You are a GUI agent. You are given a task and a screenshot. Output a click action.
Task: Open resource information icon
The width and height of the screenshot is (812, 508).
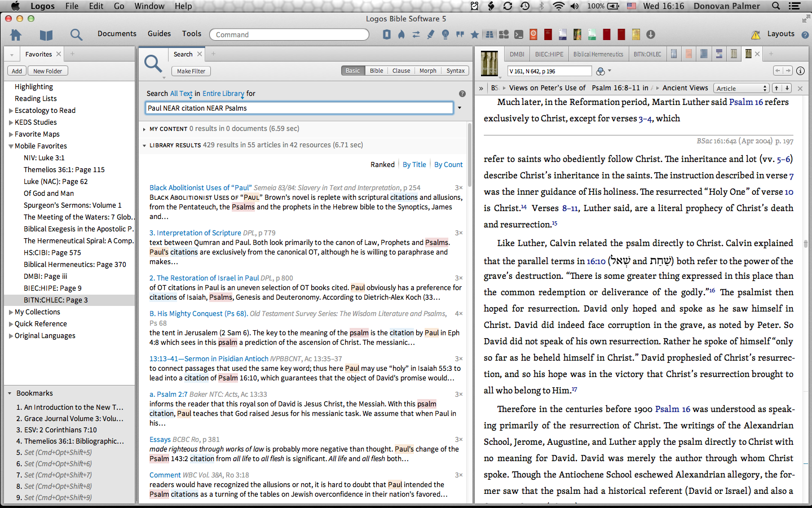[801, 71]
